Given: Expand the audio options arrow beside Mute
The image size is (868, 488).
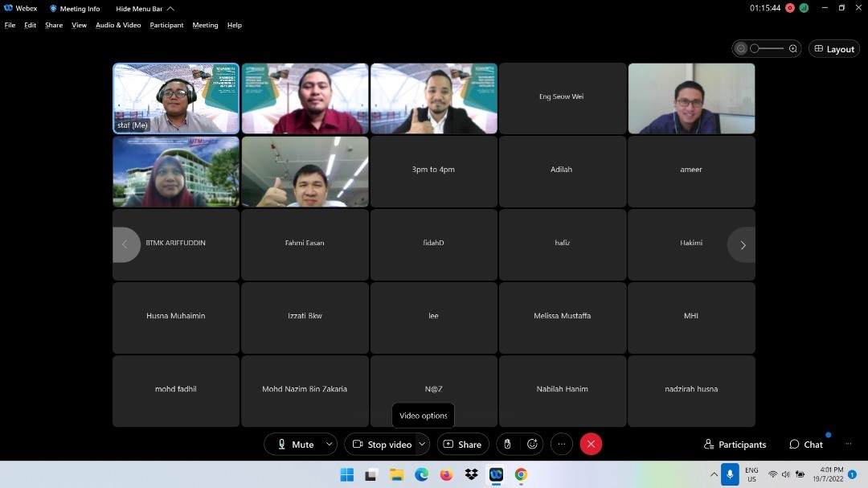Looking at the screenshot, I should tap(329, 445).
